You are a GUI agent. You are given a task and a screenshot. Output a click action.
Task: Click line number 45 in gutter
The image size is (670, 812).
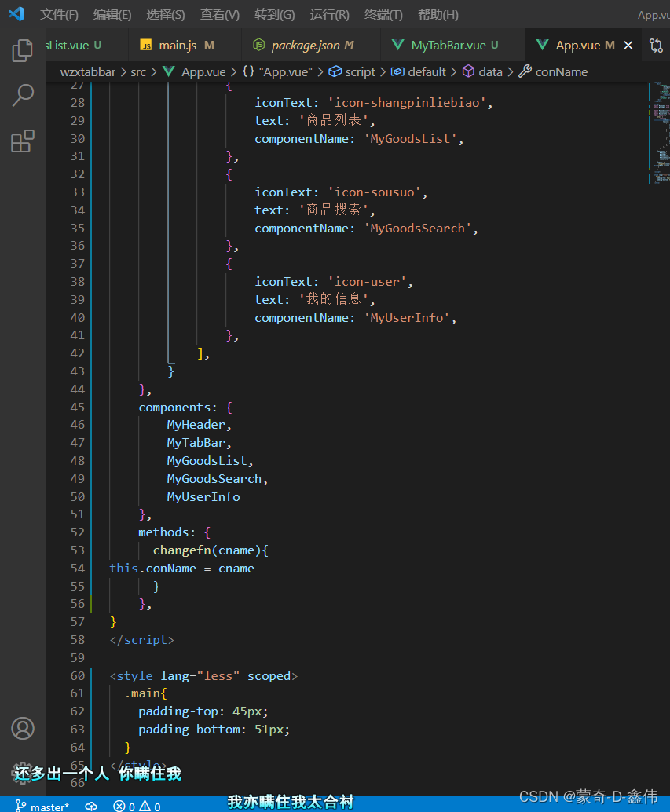[x=77, y=407]
